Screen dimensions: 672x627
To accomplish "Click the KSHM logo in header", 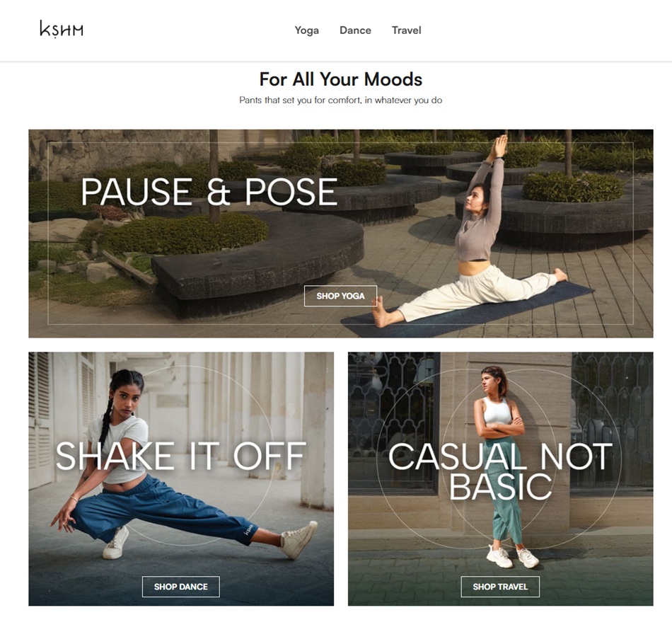I will (62, 30).
